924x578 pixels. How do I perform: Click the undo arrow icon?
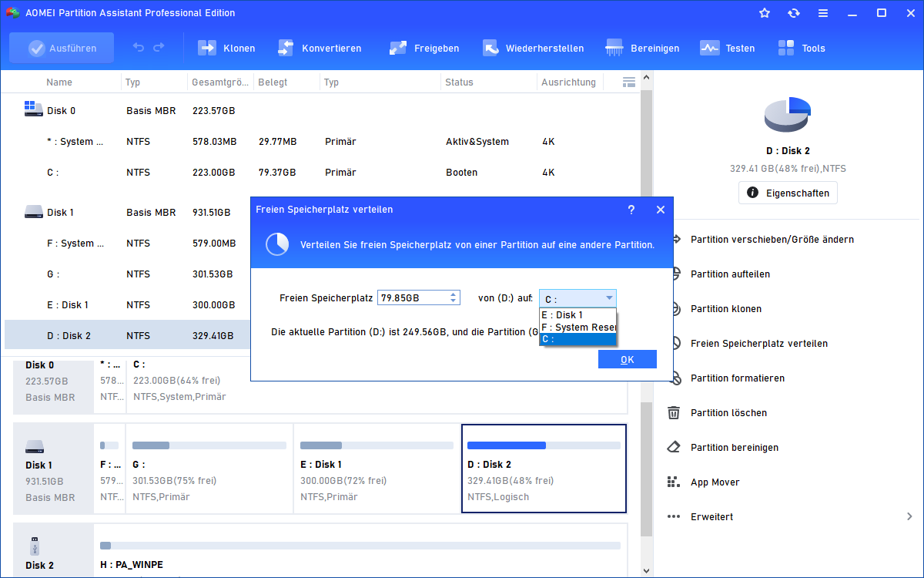click(139, 48)
